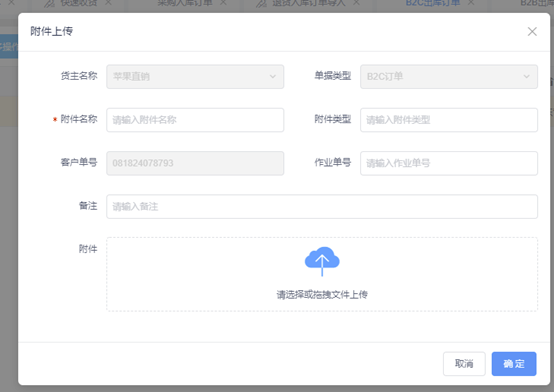Switch to the 快速收货 tab behind dialog

point(79,3)
